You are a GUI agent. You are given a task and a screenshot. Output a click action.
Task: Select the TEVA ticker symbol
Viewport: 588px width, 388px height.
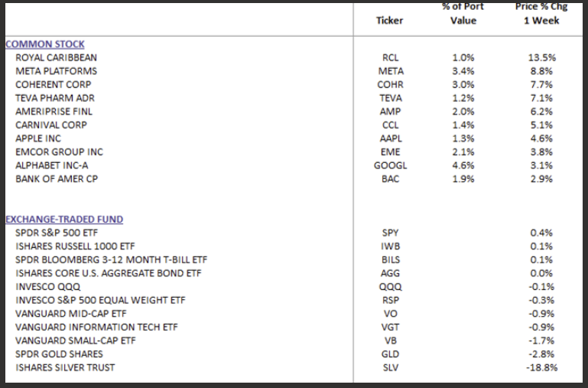point(390,98)
